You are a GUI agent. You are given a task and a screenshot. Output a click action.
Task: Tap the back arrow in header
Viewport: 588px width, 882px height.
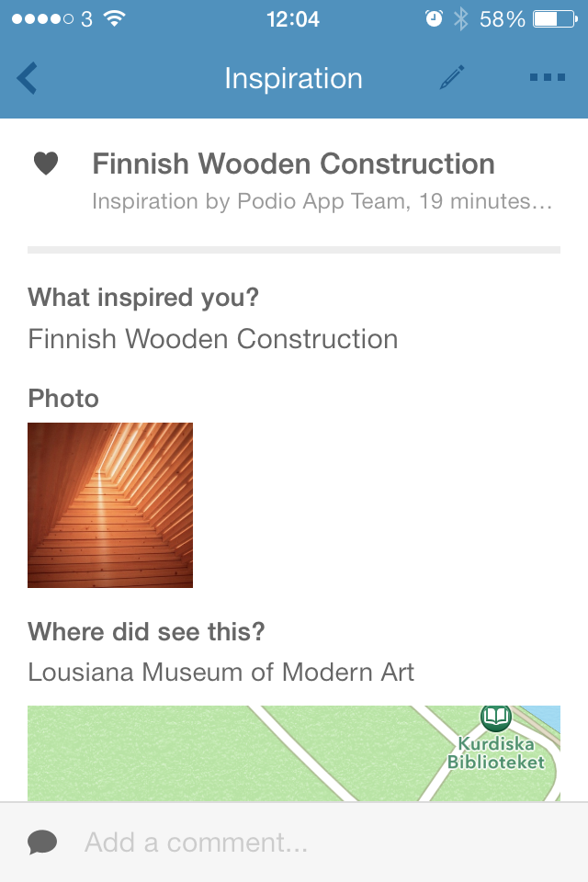(28, 78)
